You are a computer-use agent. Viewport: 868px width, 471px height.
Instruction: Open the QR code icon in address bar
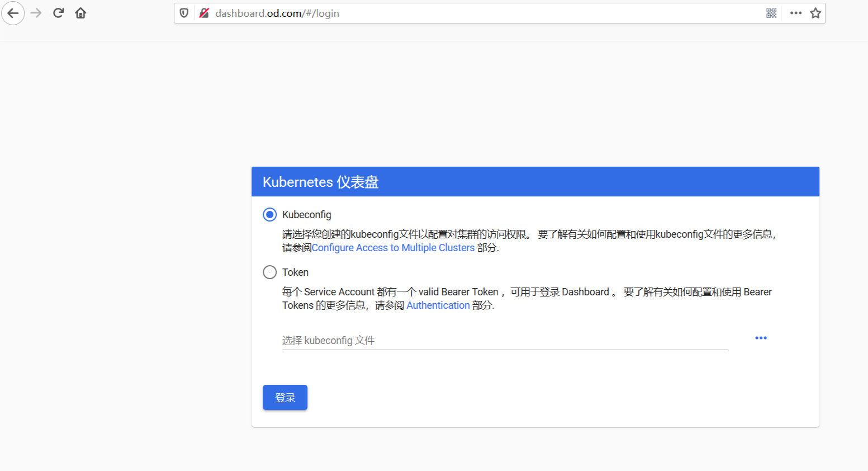pyautogui.click(x=771, y=13)
